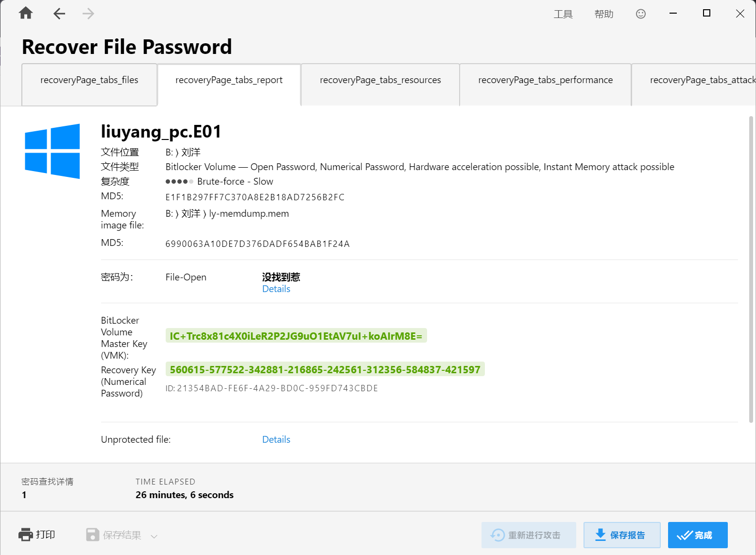The image size is (756, 555).
Task: Click the recovery key ID 21354BAD text
Action: point(272,388)
